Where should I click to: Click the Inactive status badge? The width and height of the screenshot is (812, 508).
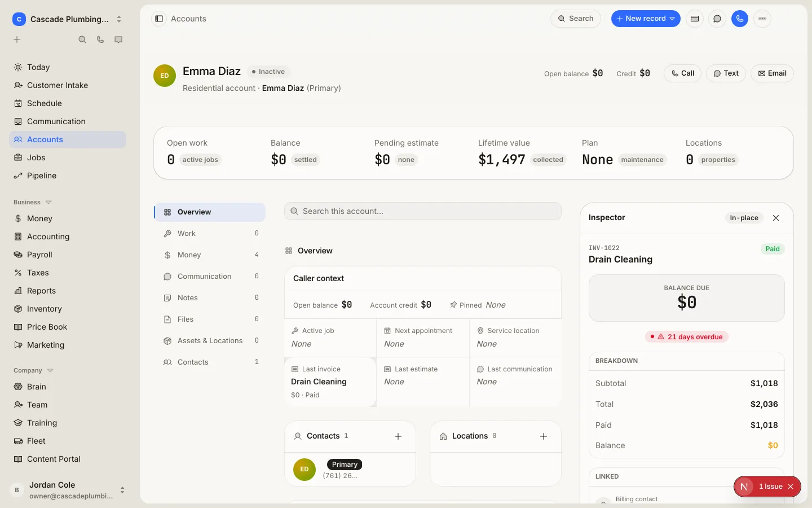(x=268, y=72)
